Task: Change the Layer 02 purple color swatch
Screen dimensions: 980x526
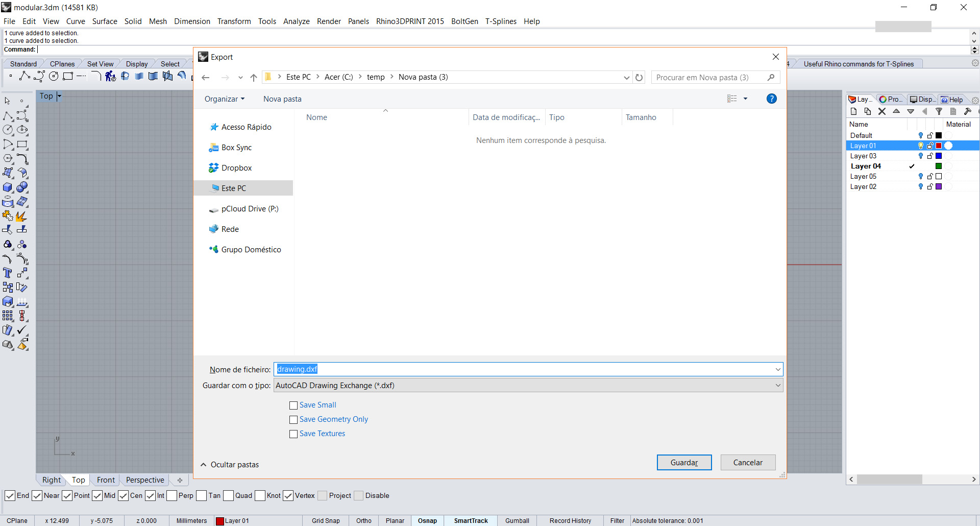Action: tap(939, 186)
